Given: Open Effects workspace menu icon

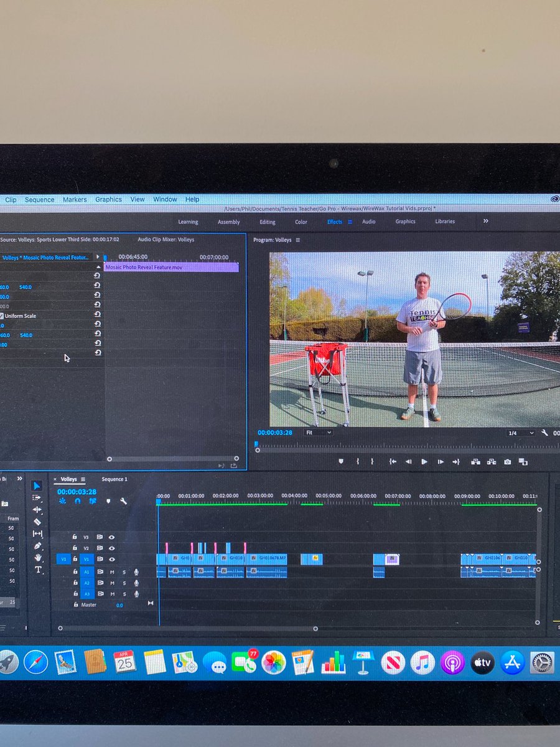Looking at the screenshot, I should 350,222.
